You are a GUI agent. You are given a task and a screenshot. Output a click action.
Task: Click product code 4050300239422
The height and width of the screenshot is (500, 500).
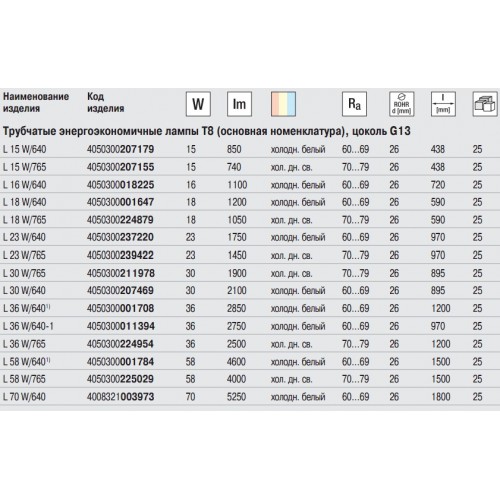click(120, 255)
